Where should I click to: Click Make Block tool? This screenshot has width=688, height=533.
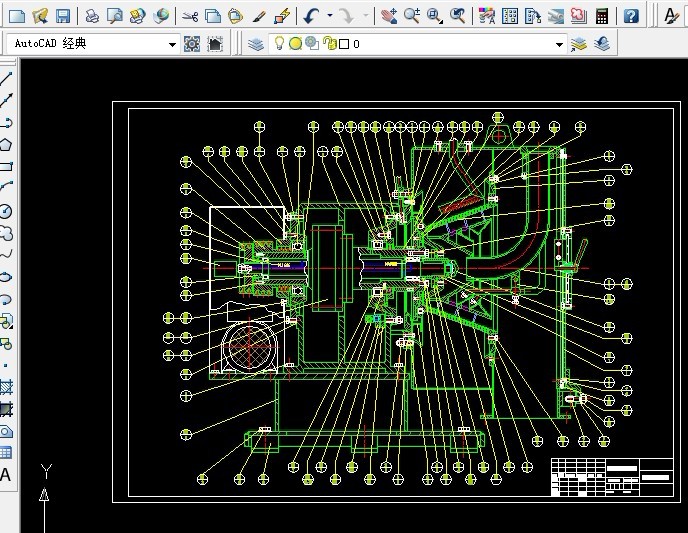(x=6, y=343)
